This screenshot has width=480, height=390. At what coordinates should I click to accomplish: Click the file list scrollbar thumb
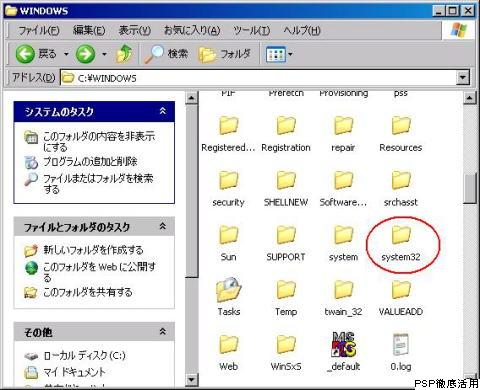click(x=470, y=189)
